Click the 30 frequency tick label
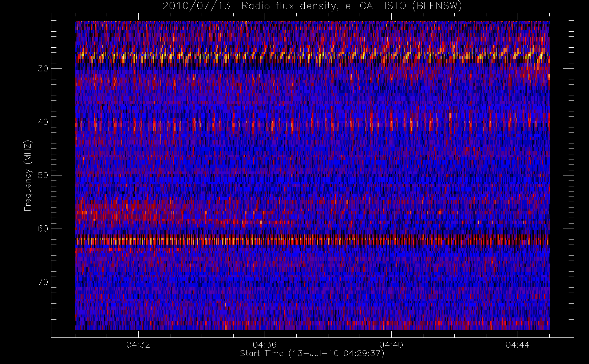This screenshot has height=364, width=589. [x=43, y=68]
